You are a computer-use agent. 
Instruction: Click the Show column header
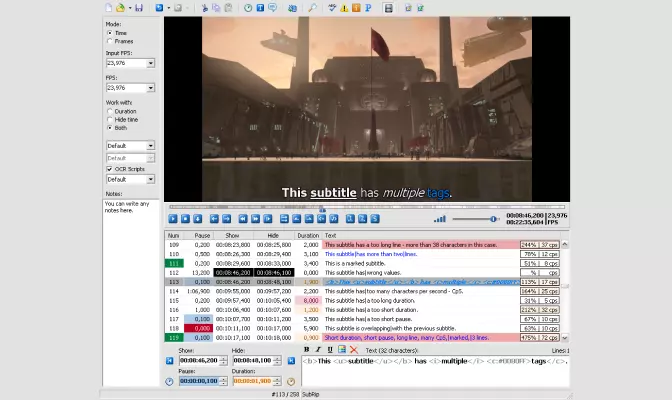tap(233, 235)
